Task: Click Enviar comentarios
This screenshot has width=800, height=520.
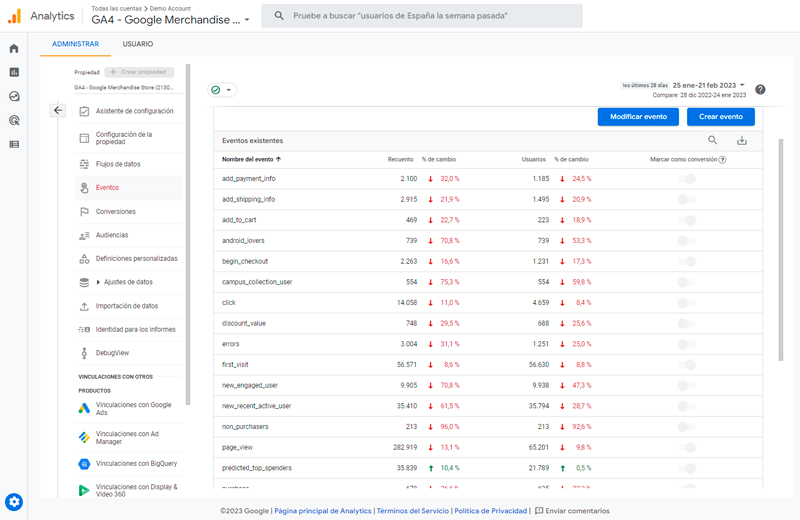Action: (572, 511)
